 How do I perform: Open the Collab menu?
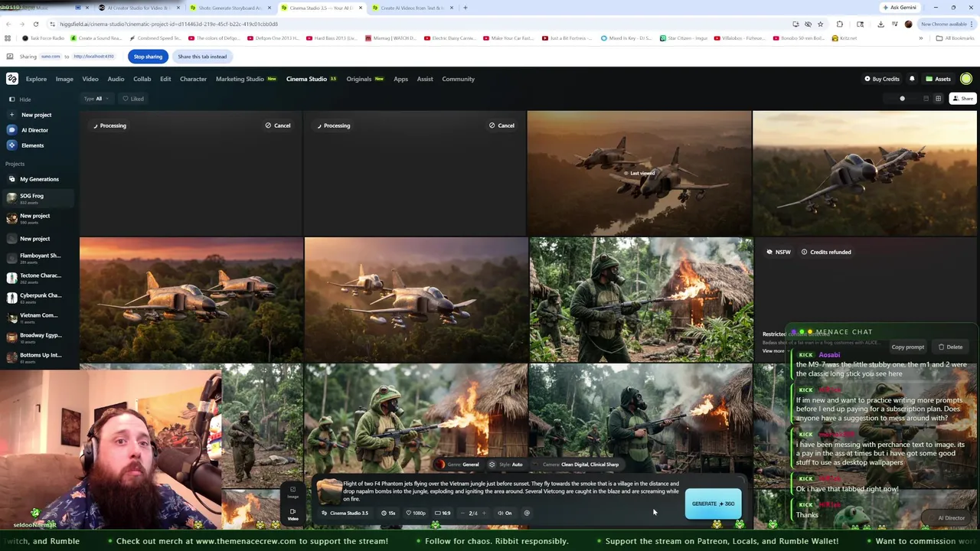[142, 79]
